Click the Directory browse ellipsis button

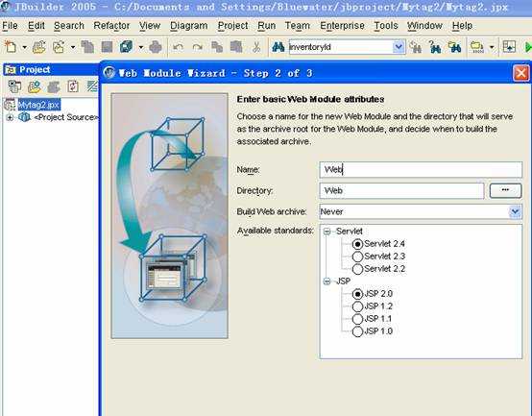[505, 190]
